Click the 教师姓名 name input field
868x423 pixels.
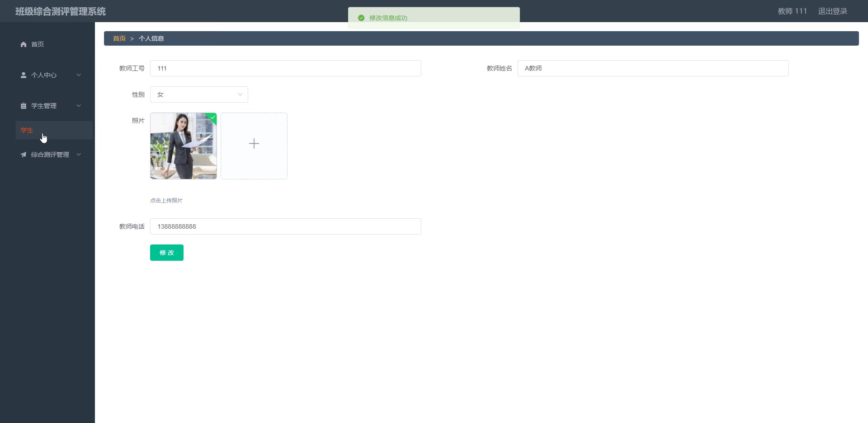(x=653, y=68)
